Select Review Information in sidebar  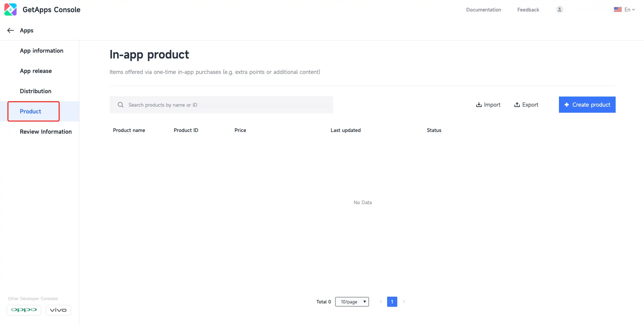pyautogui.click(x=46, y=132)
